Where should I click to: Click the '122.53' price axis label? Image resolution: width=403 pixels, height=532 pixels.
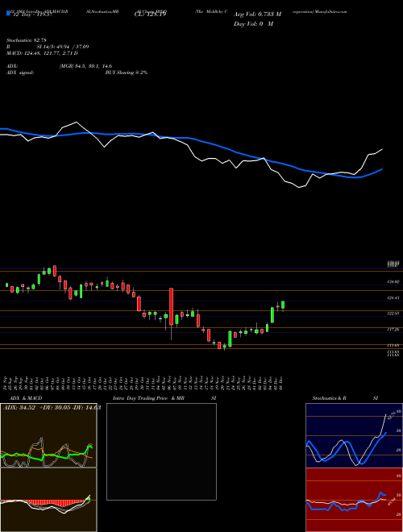(393, 314)
